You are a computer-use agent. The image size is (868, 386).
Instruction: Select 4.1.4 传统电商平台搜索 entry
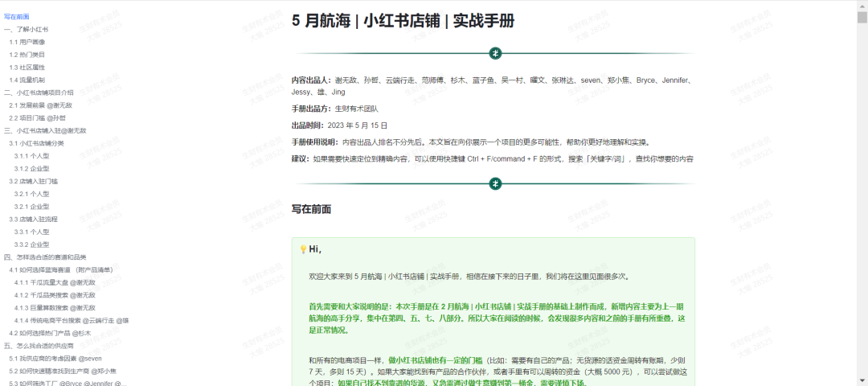[x=72, y=321]
